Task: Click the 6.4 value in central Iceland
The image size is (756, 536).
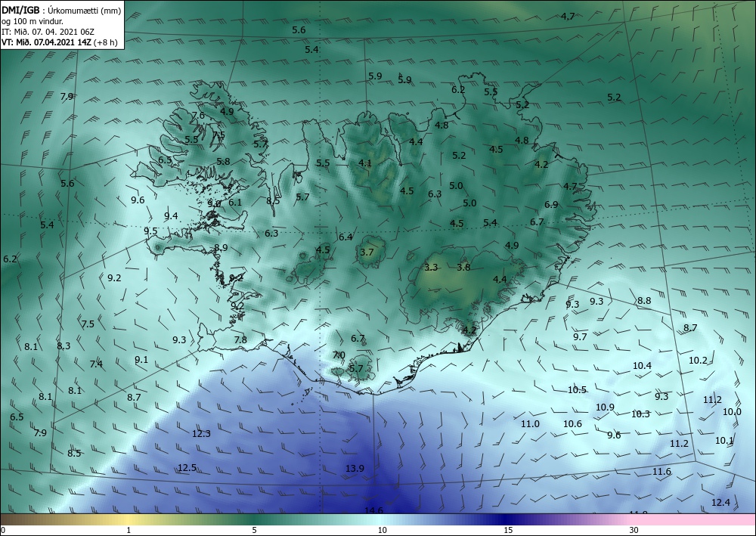Action: coord(345,237)
